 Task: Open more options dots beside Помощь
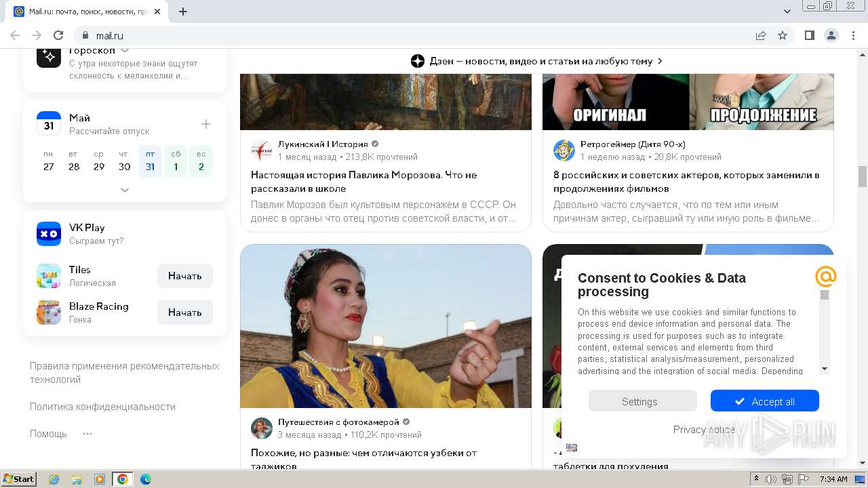click(87, 434)
